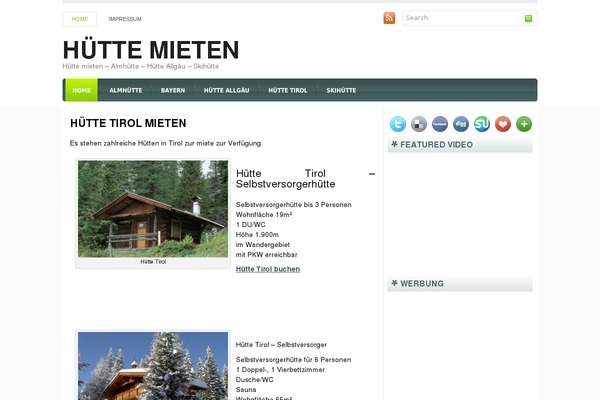Open the BAYERN navigation tab
The height and width of the screenshot is (400, 600).
173,90
